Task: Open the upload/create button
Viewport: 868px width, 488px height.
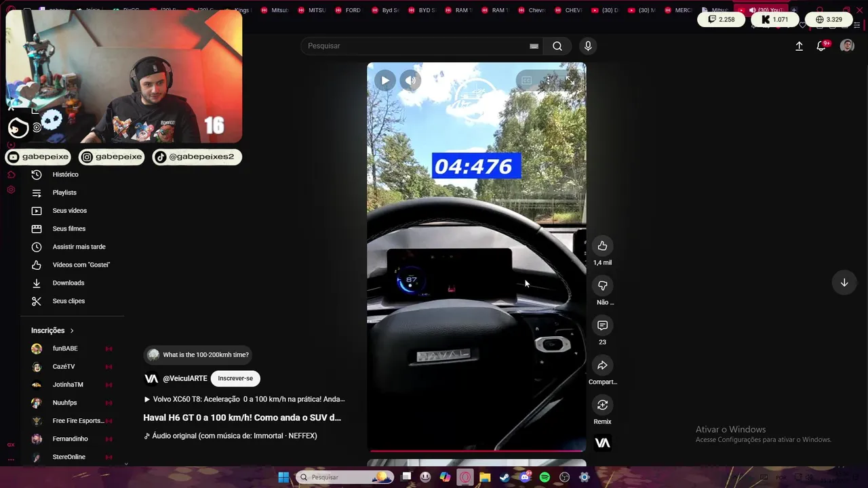Action: [799, 46]
